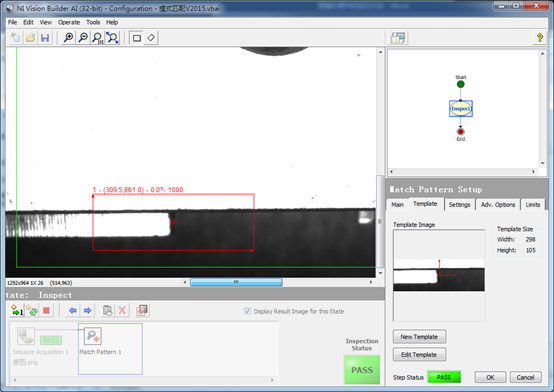Select the Match Pattern 1 step

click(x=110, y=349)
